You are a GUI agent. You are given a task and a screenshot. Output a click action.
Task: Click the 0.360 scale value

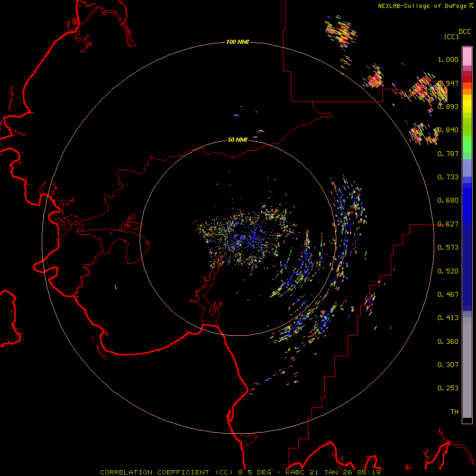pyautogui.click(x=448, y=341)
